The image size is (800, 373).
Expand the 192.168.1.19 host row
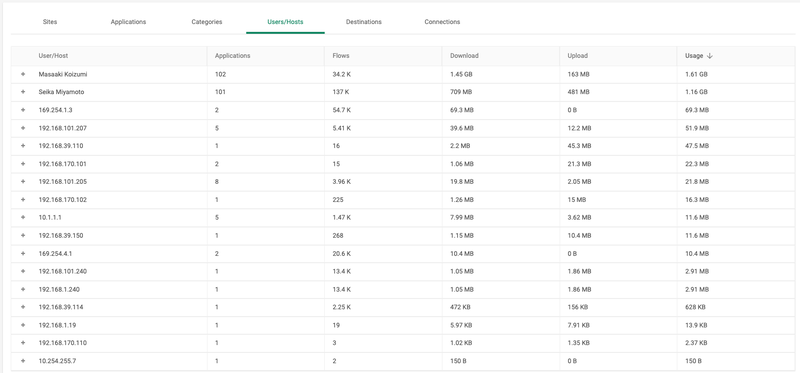pyautogui.click(x=23, y=325)
